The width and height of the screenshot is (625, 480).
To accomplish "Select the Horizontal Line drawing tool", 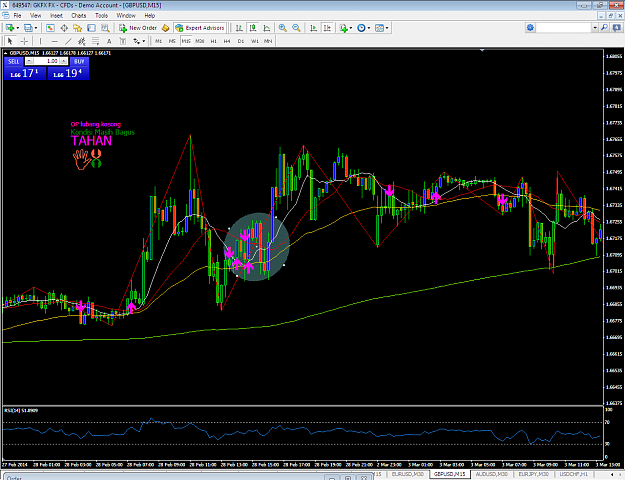I will point(55,41).
